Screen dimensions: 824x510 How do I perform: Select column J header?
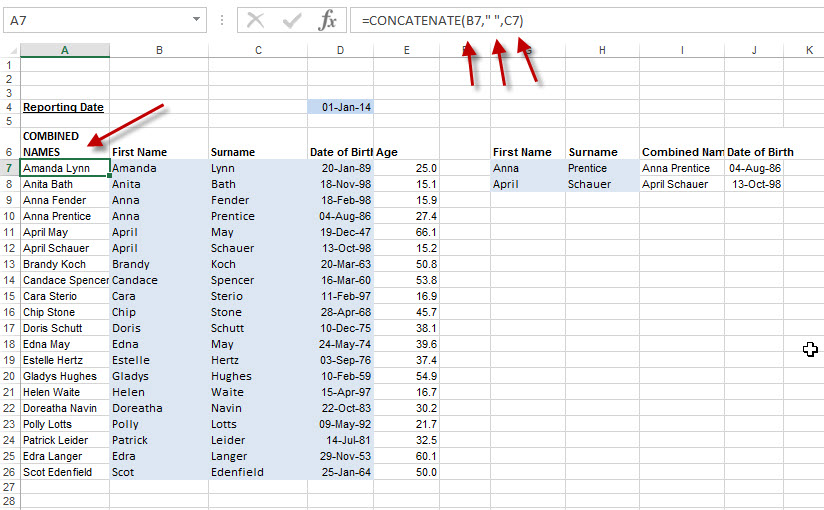click(754, 50)
